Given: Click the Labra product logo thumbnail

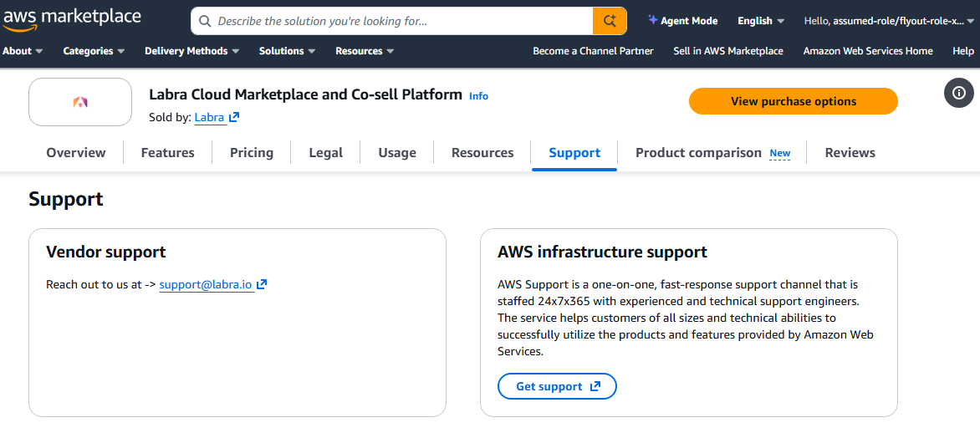Looking at the screenshot, I should click(x=80, y=102).
